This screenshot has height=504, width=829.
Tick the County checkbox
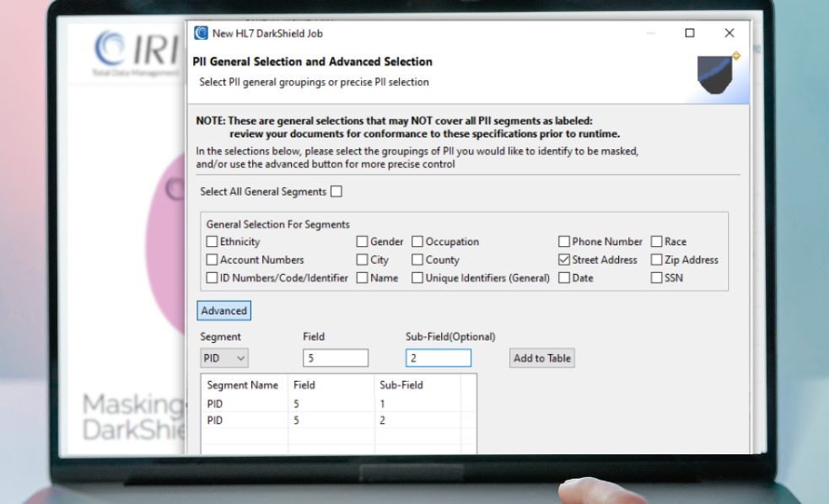417,260
